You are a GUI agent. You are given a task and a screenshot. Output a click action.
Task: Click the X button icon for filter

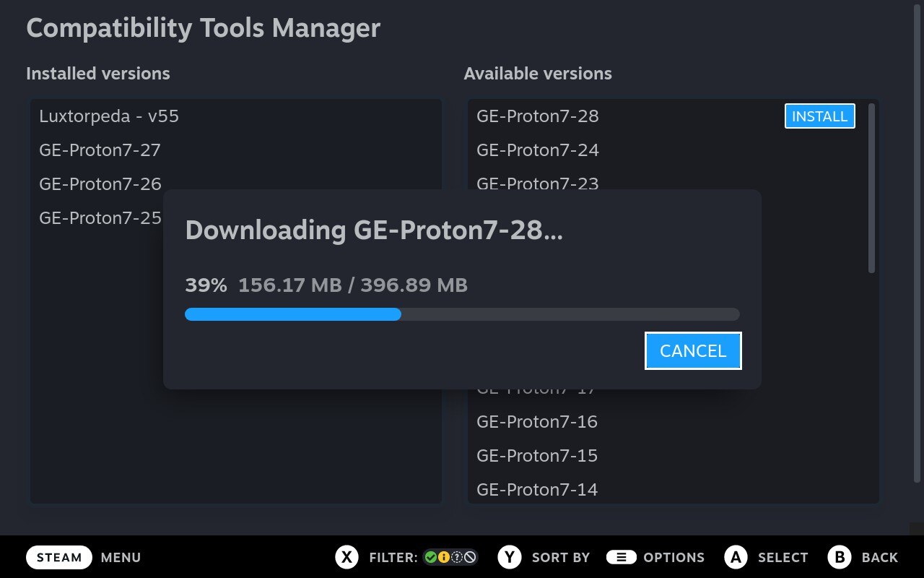tap(347, 557)
